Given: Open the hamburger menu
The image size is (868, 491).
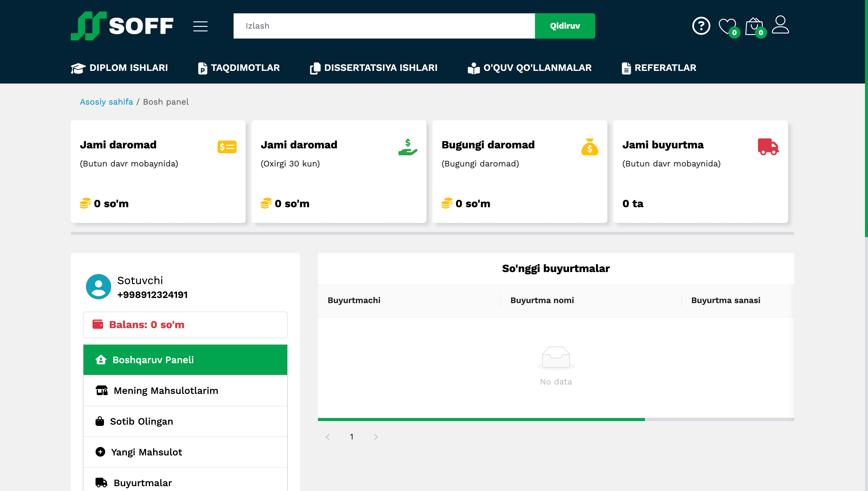Looking at the screenshot, I should coord(200,26).
